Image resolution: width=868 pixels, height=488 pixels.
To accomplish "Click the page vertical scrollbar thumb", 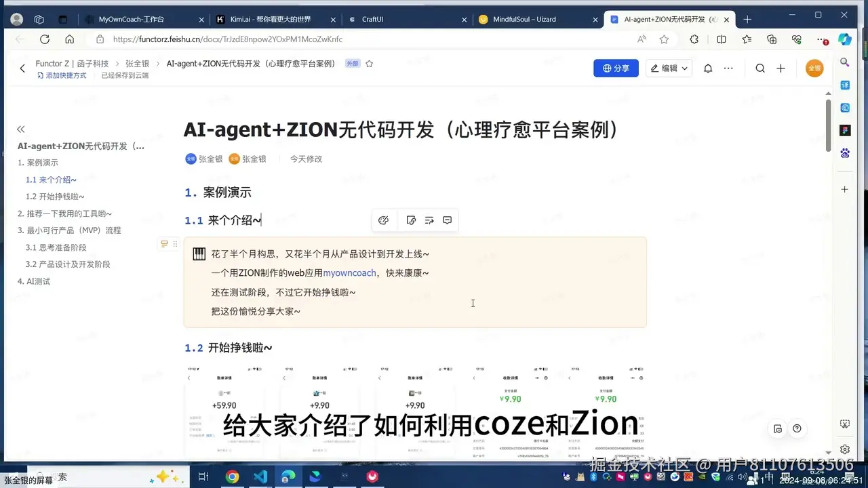I will coord(828,125).
